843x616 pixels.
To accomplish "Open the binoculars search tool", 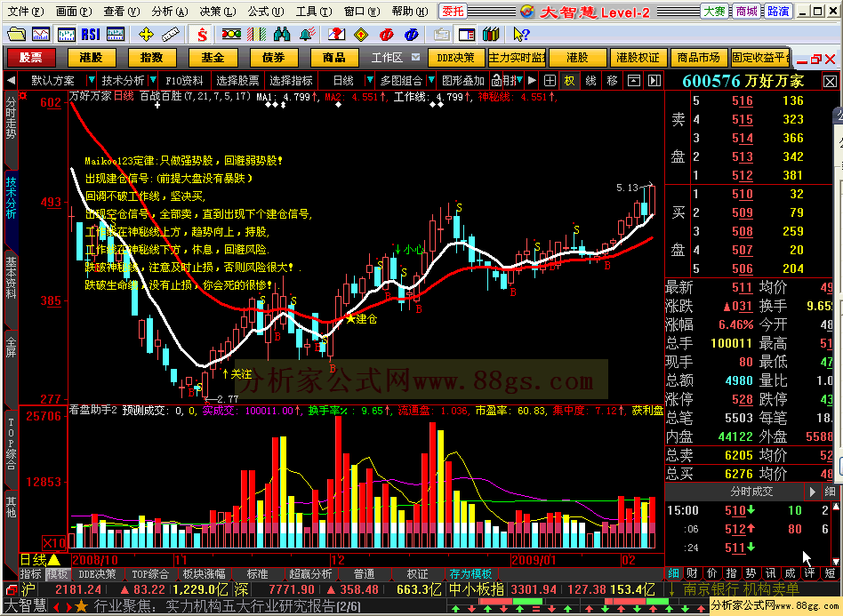I will pos(282,35).
